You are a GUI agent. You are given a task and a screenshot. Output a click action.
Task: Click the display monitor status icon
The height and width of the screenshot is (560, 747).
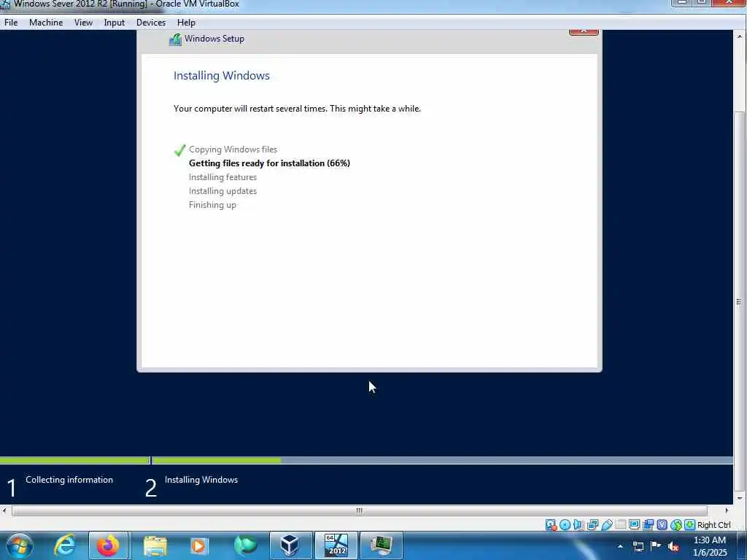click(x=634, y=525)
